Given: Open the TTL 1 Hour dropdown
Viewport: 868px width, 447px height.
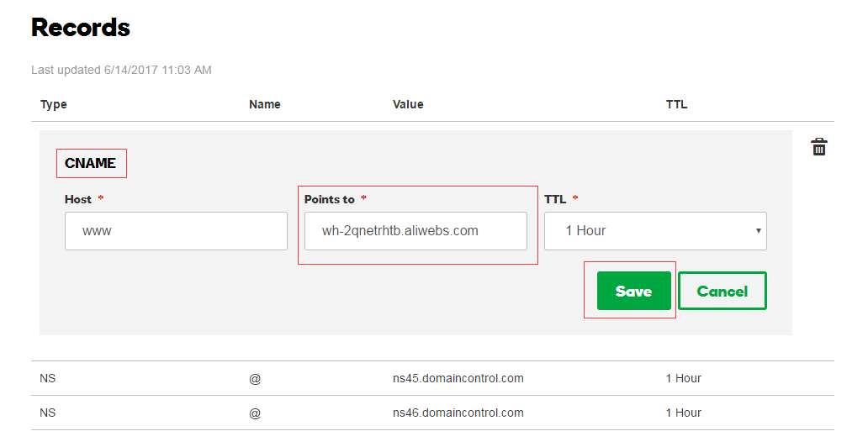Looking at the screenshot, I should coord(655,231).
